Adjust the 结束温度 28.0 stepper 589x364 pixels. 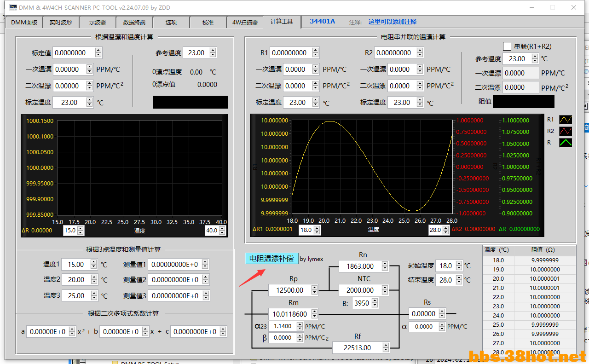[x=458, y=280]
